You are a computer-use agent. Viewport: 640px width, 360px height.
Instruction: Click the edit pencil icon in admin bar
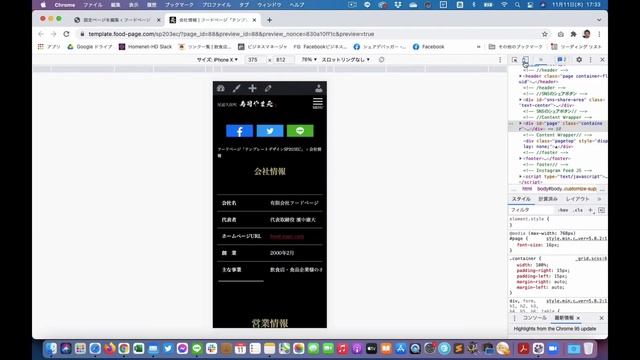coord(268,88)
